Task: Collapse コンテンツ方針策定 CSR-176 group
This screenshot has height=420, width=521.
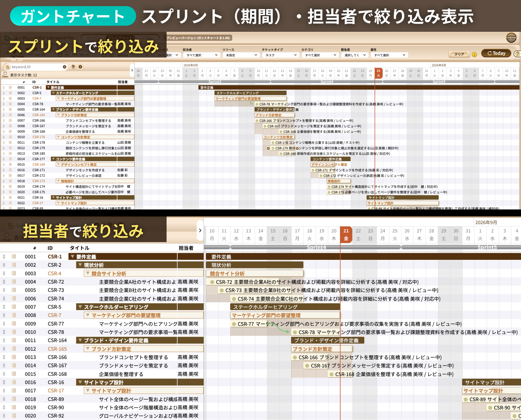Action: click(58, 137)
